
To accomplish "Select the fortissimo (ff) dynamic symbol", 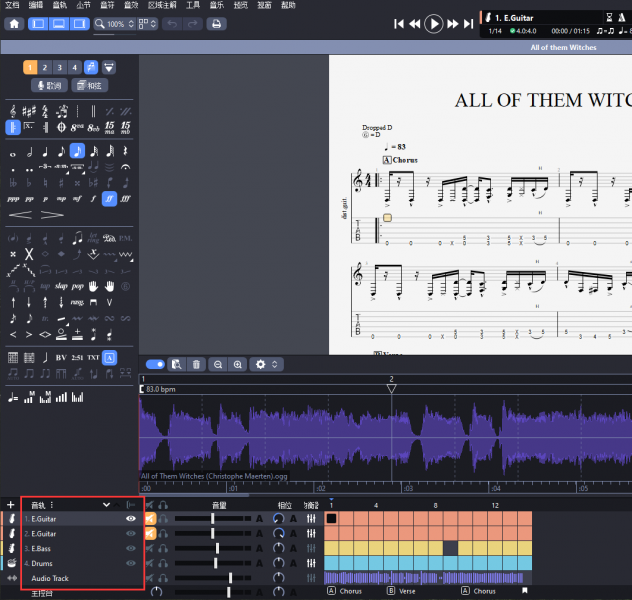I will click(x=107, y=198).
